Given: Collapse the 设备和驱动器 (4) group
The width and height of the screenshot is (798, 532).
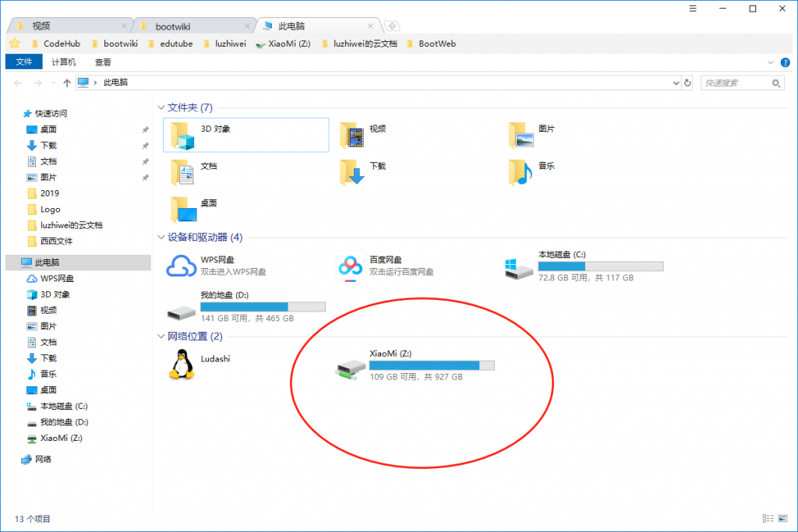Looking at the screenshot, I should click(x=161, y=237).
